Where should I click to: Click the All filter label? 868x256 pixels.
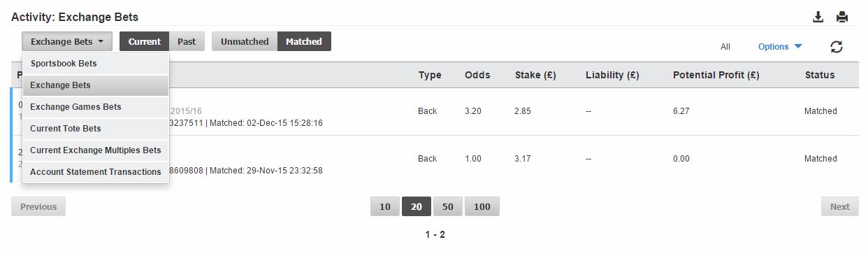pyautogui.click(x=725, y=47)
